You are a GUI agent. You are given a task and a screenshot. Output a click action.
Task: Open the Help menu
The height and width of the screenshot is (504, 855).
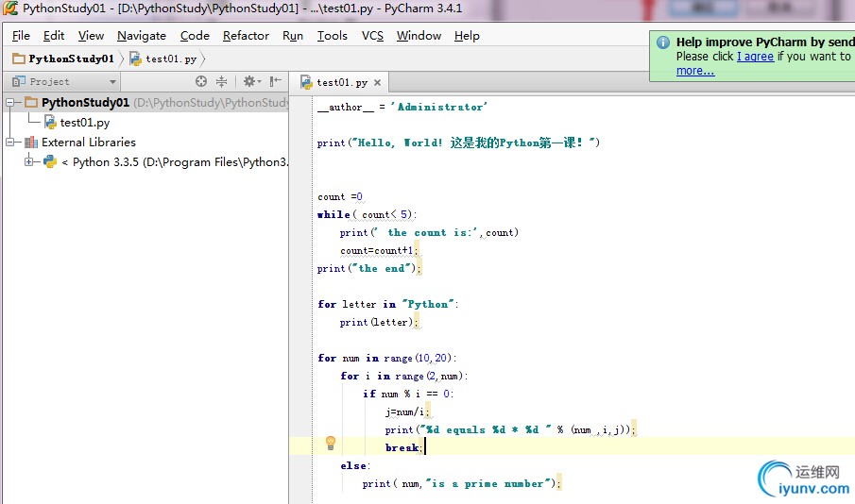coord(467,36)
